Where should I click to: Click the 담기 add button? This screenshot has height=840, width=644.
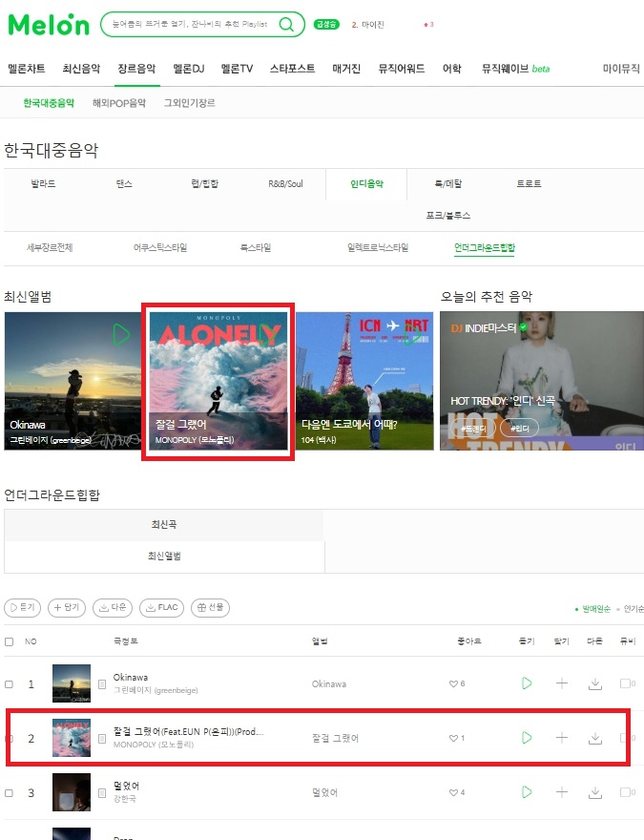(67, 607)
